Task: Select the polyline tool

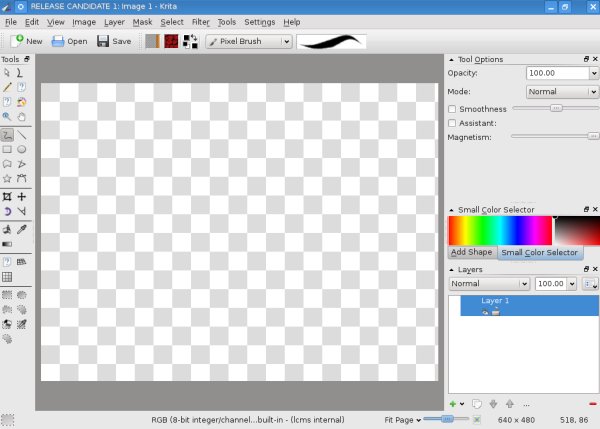Action: coord(21,164)
